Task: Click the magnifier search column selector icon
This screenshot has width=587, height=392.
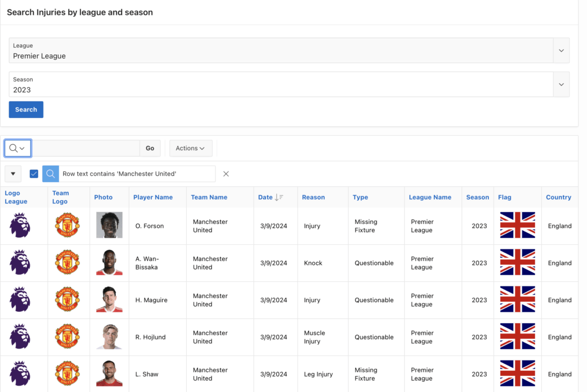Action: point(17,148)
